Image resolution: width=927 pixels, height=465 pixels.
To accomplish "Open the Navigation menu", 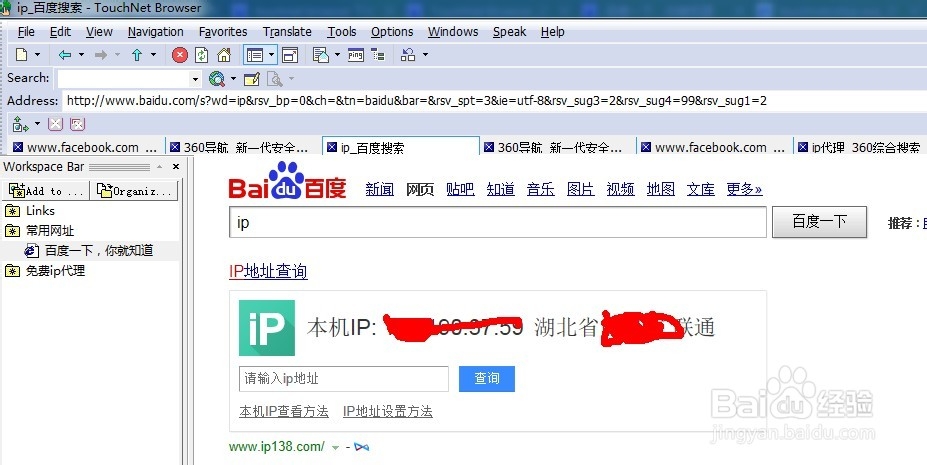I will [155, 32].
